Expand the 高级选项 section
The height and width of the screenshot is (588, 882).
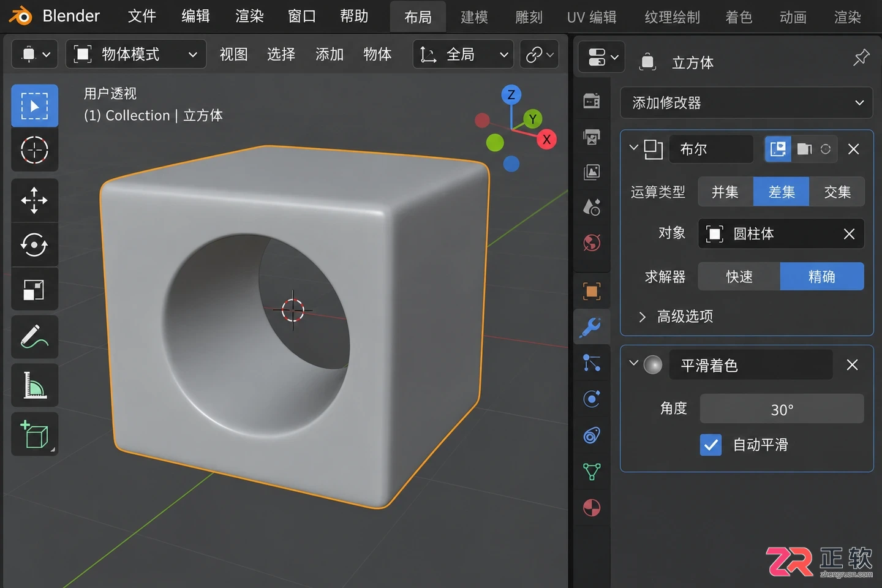[x=676, y=316]
